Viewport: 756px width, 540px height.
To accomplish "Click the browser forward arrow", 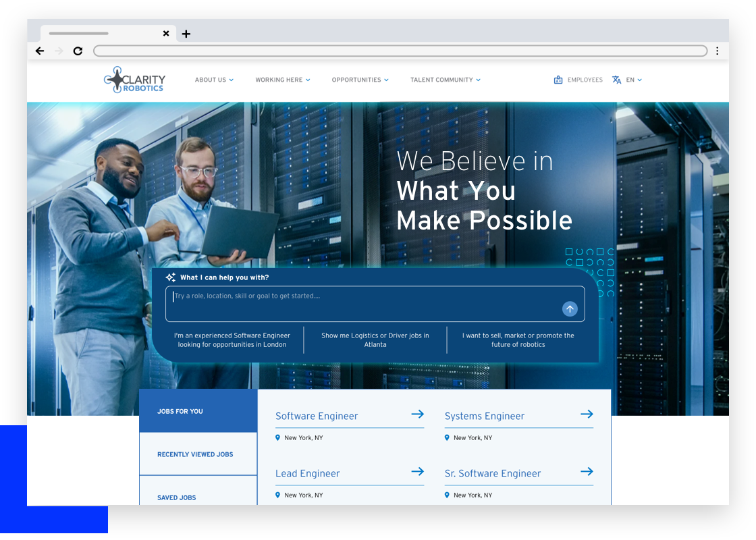I will [x=59, y=51].
